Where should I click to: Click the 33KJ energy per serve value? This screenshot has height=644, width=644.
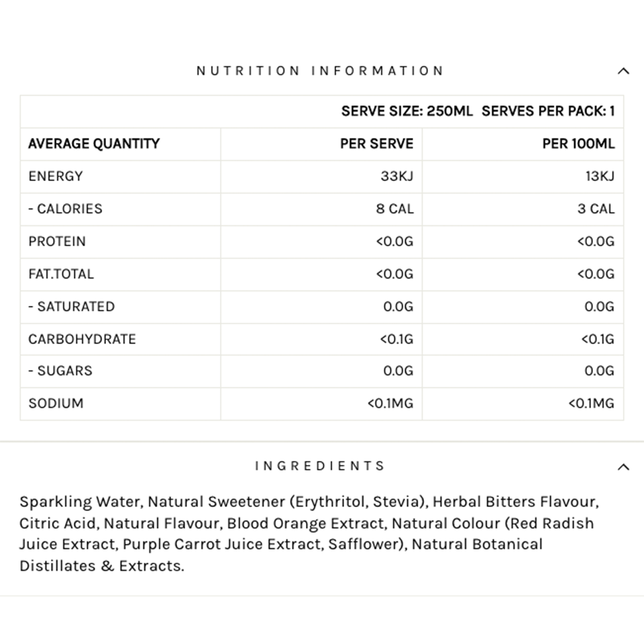(396, 176)
